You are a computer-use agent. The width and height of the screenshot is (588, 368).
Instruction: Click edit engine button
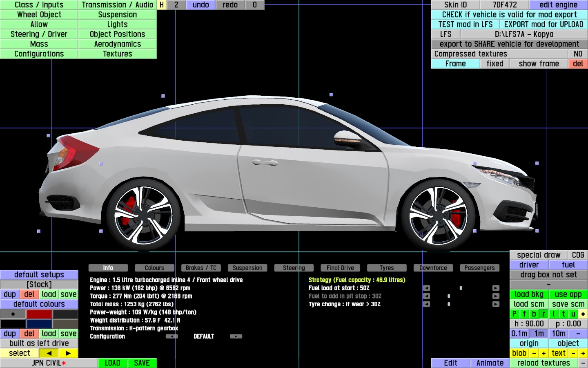click(x=559, y=5)
